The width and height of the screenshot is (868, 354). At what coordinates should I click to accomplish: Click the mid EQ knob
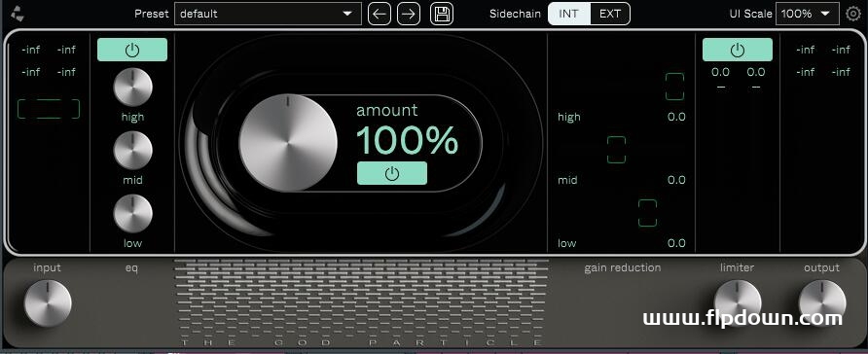(133, 150)
